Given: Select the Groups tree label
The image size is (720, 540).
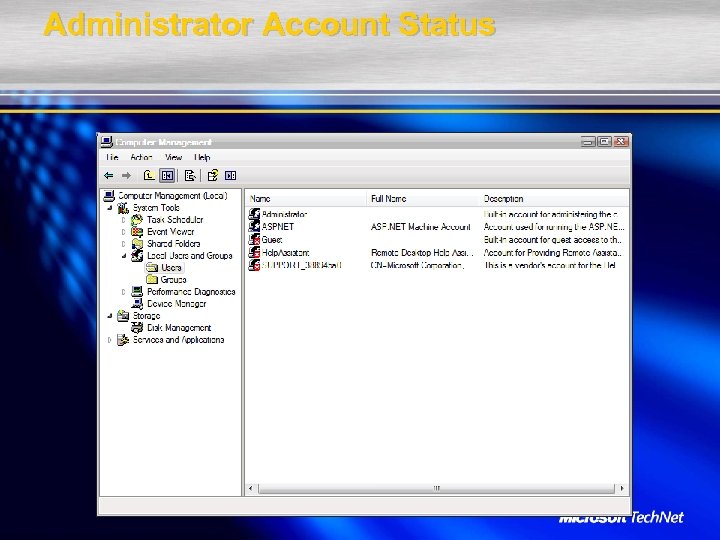Looking at the screenshot, I should pos(174,280).
